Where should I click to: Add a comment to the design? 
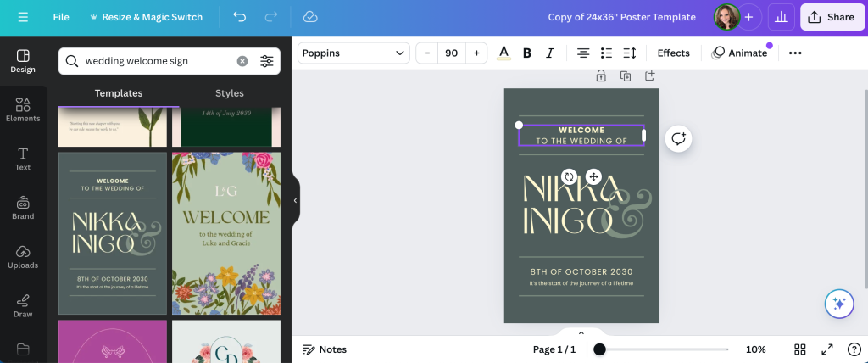pyautogui.click(x=679, y=138)
